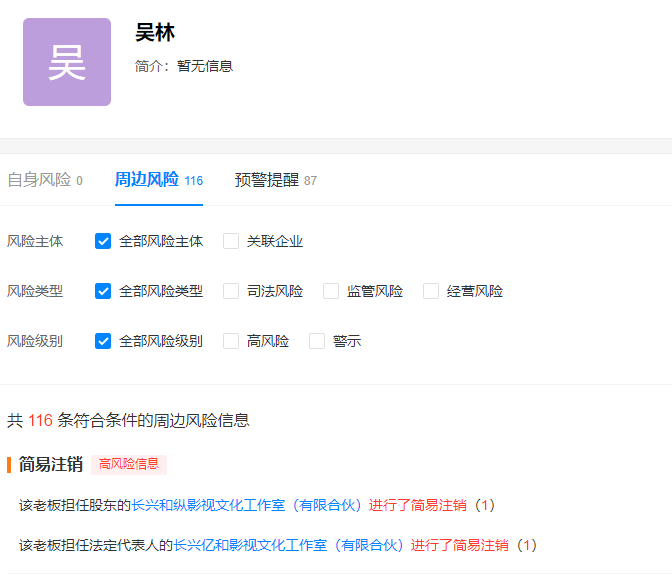The height and width of the screenshot is (585, 672).
Task: Click the 吴林 name heading
Action: tap(155, 33)
